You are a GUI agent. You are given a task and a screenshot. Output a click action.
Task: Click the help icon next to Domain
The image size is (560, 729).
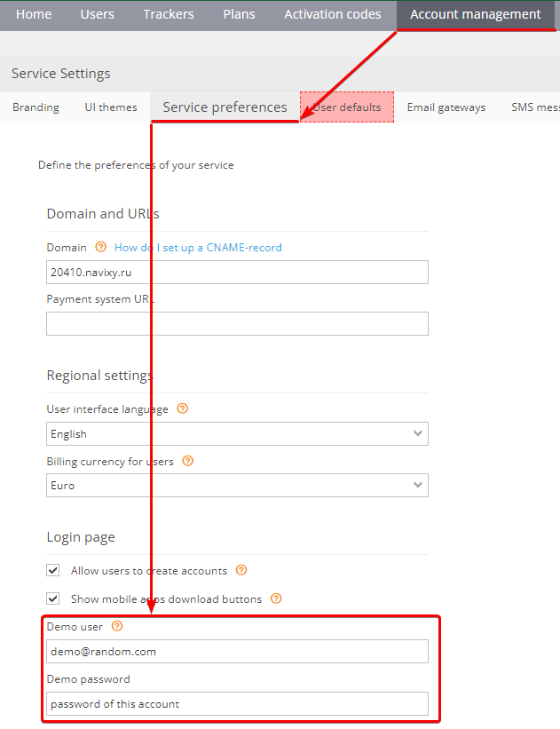click(101, 247)
